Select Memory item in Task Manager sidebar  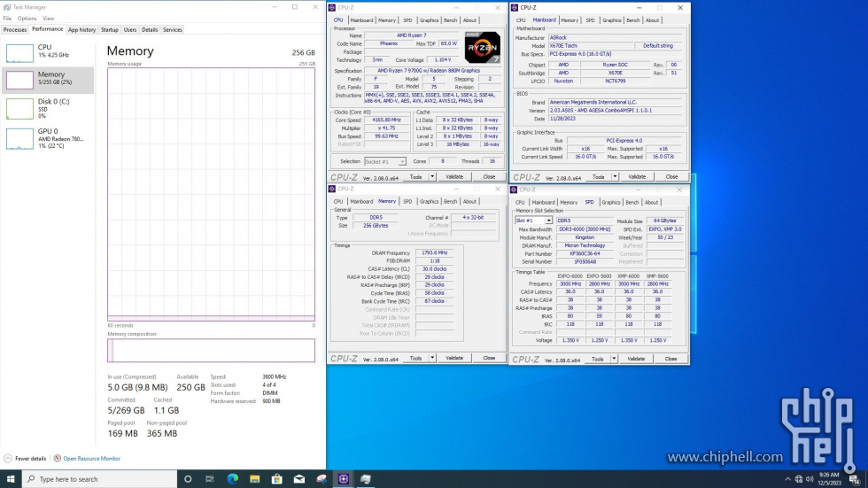(48, 81)
